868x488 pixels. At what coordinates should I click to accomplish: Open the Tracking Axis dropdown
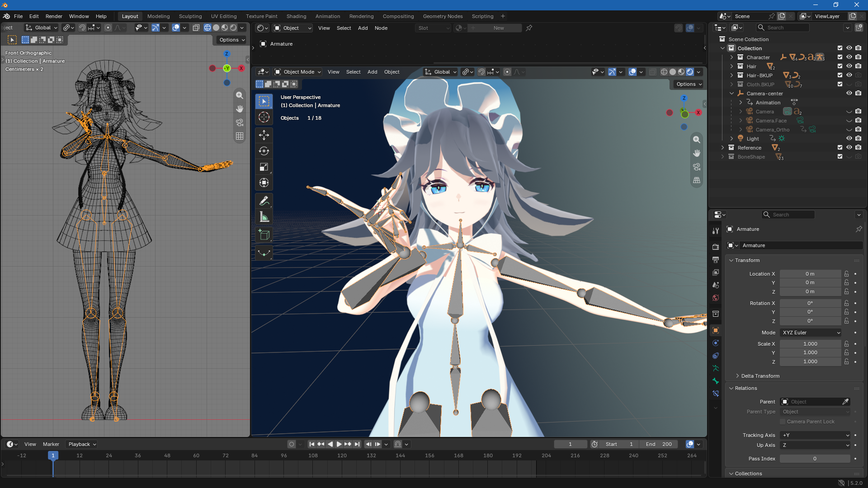click(816, 435)
